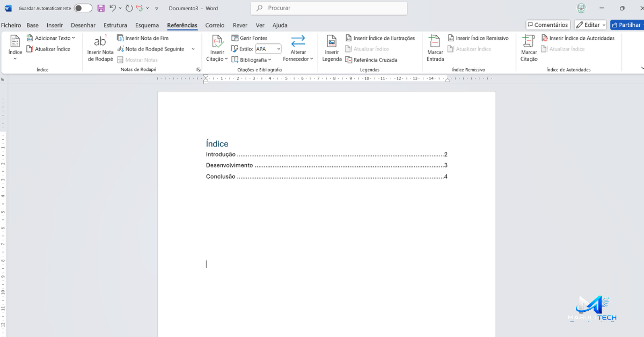Switch to the Inserir tab
Image resolution: width=644 pixels, height=337 pixels.
(55, 25)
